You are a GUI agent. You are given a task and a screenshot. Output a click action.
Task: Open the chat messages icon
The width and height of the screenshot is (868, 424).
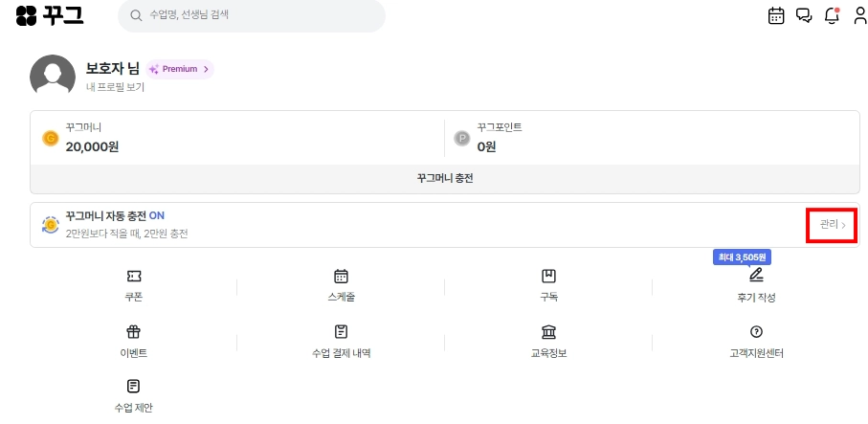coord(804,15)
